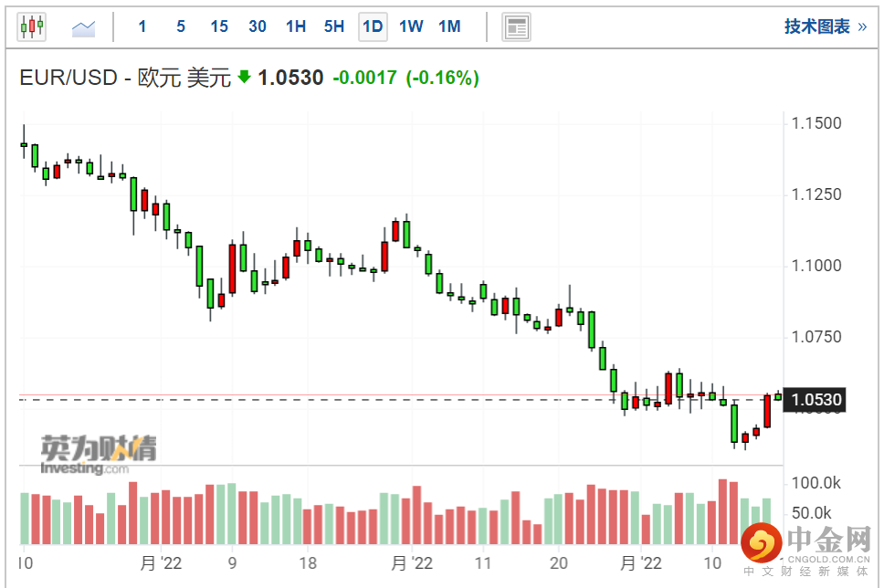The image size is (884, 588).
Task: Switch chart to 5H interval
Action: [334, 26]
